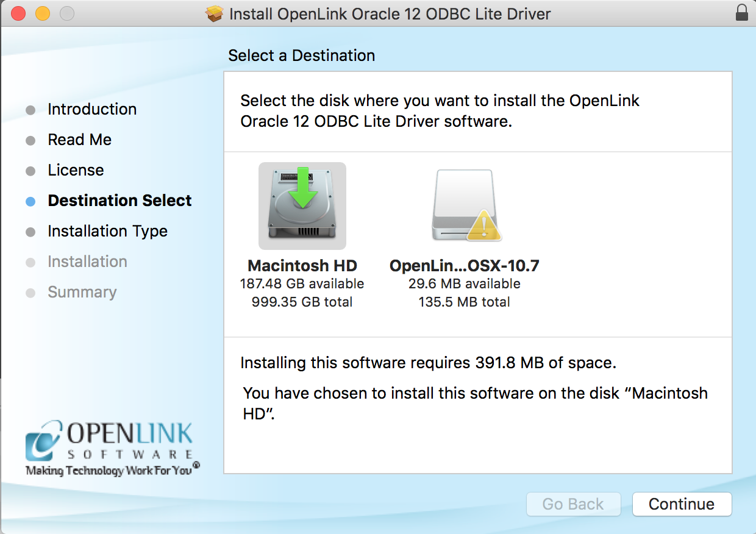Screen dimensions: 756x534
Task: Select the License step in sidebar
Action: [x=76, y=170]
